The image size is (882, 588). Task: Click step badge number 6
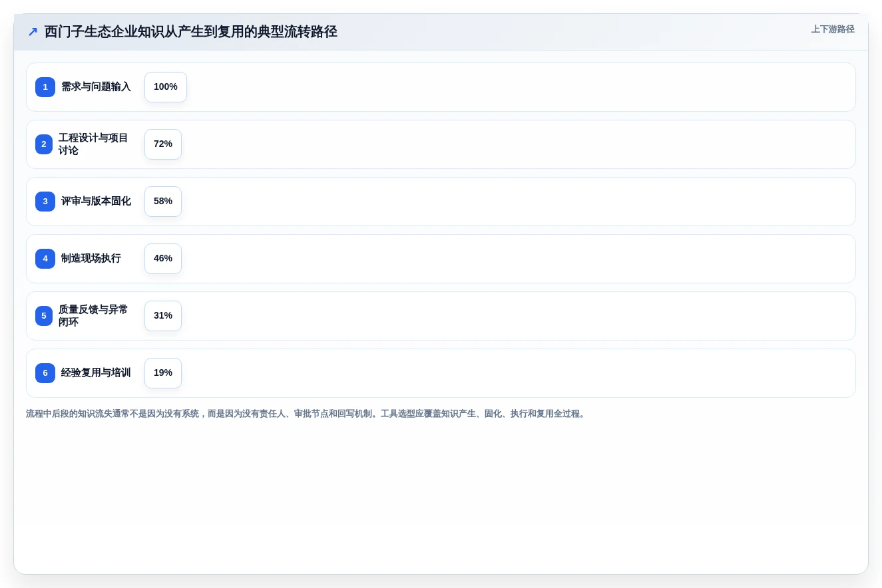tap(45, 373)
